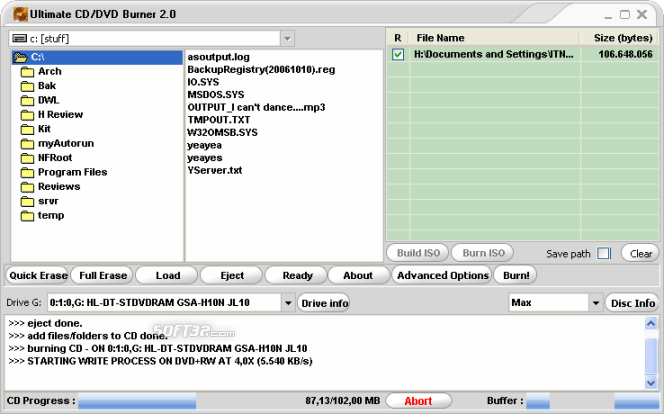664x414 pixels.
Task: Open the c: [stuff] drive dropdown
Action: [x=287, y=39]
